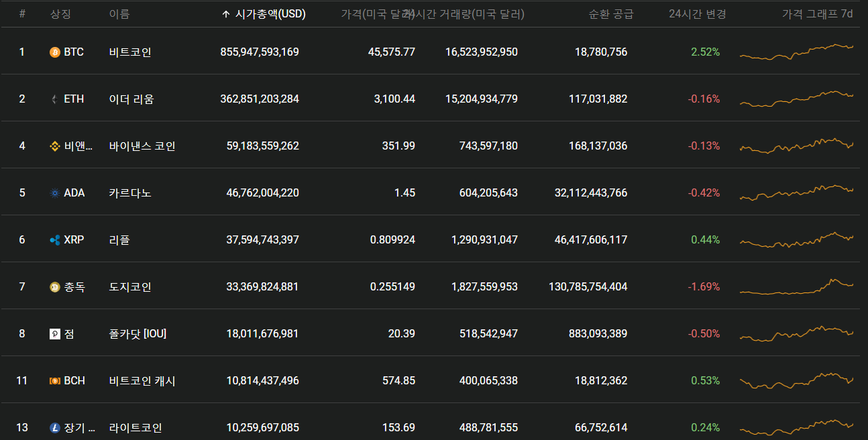Image resolution: width=868 pixels, height=440 pixels.
Task: Sort by 상징 column header
Action: pyautogui.click(x=60, y=13)
